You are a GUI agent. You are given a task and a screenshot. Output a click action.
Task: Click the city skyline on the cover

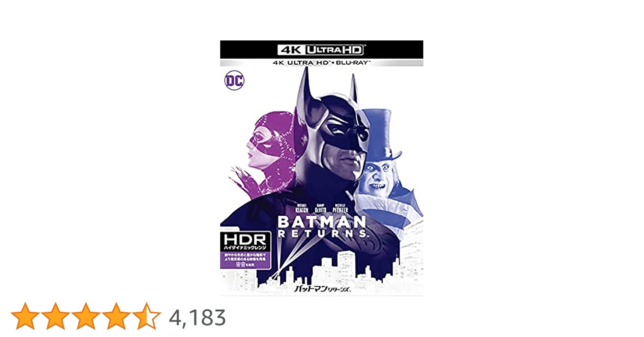pyautogui.click(x=337, y=270)
